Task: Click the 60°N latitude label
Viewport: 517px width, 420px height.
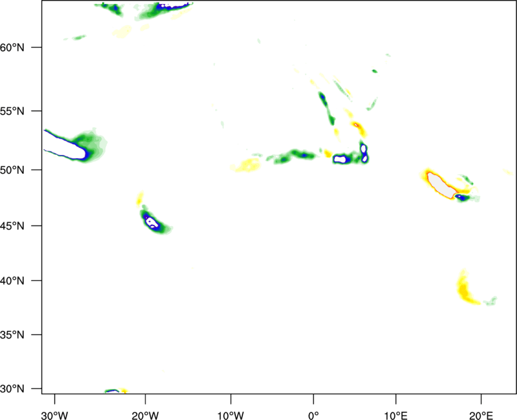Action: pyautogui.click(x=12, y=47)
